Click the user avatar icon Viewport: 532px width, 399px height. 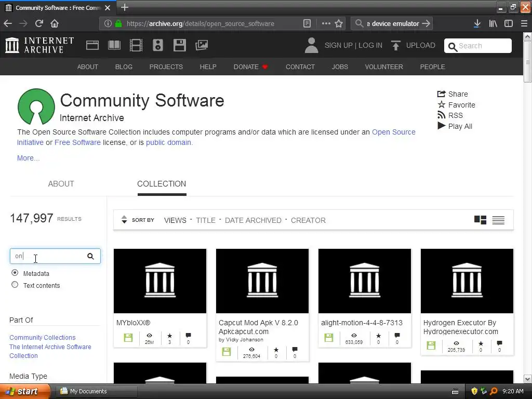(x=312, y=46)
